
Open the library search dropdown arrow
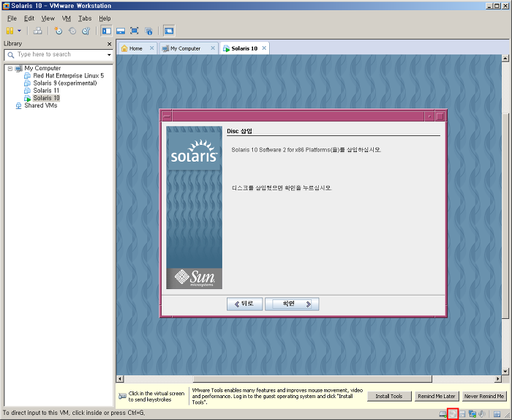109,55
